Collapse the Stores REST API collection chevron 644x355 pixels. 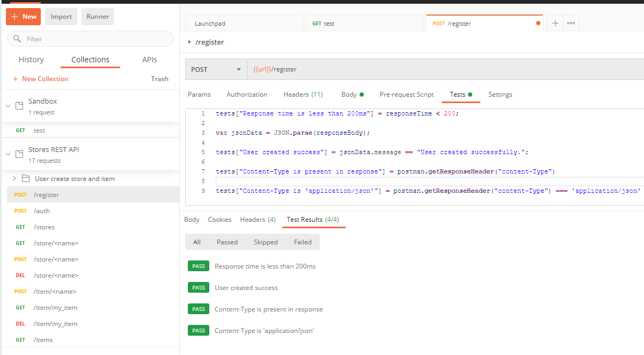8,154
